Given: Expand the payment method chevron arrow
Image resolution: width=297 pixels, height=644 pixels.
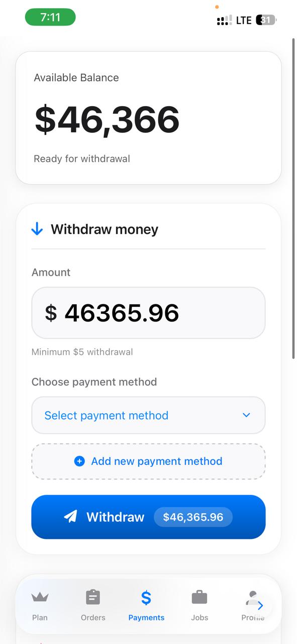Looking at the screenshot, I should pos(246,415).
